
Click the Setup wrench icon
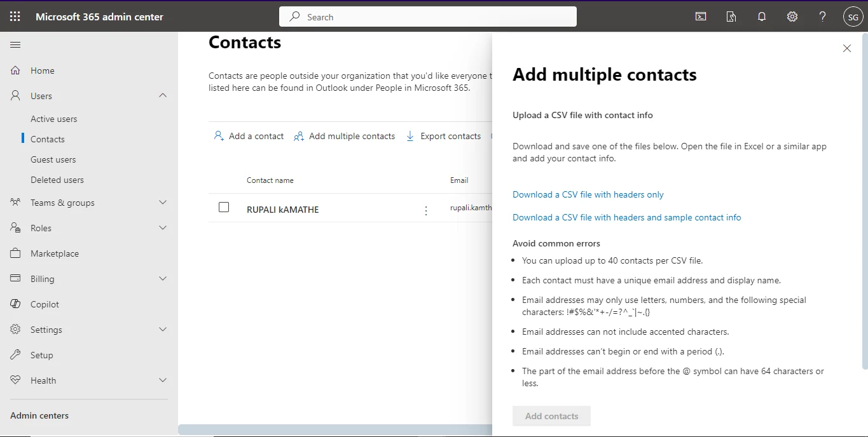[x=16, y=355]
